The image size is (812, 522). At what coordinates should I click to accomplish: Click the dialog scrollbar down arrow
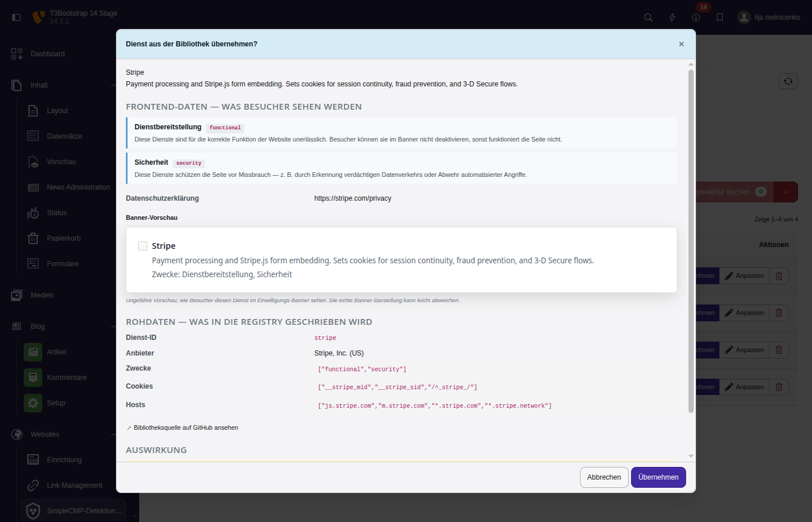pyautogui.click(x=691, y=456)
